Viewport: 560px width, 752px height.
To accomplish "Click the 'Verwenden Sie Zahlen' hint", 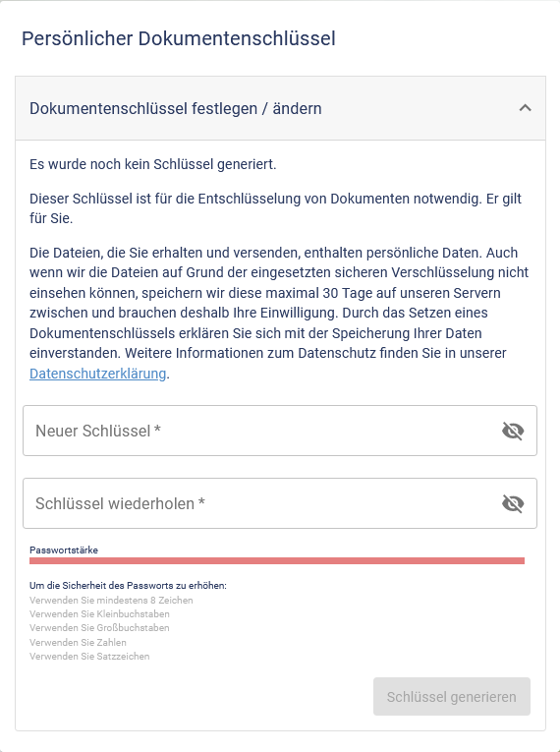I will [x=79, y=642].
